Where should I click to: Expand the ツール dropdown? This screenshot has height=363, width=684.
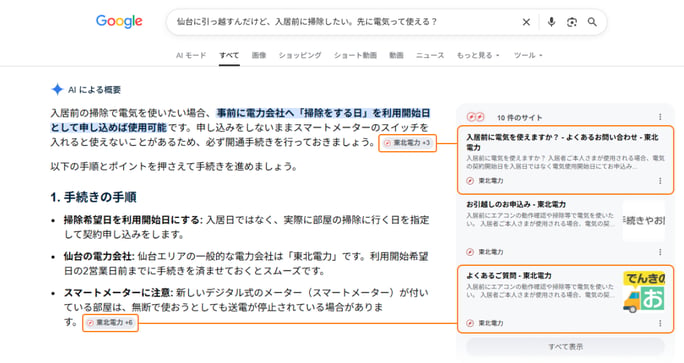coord(528,55)
